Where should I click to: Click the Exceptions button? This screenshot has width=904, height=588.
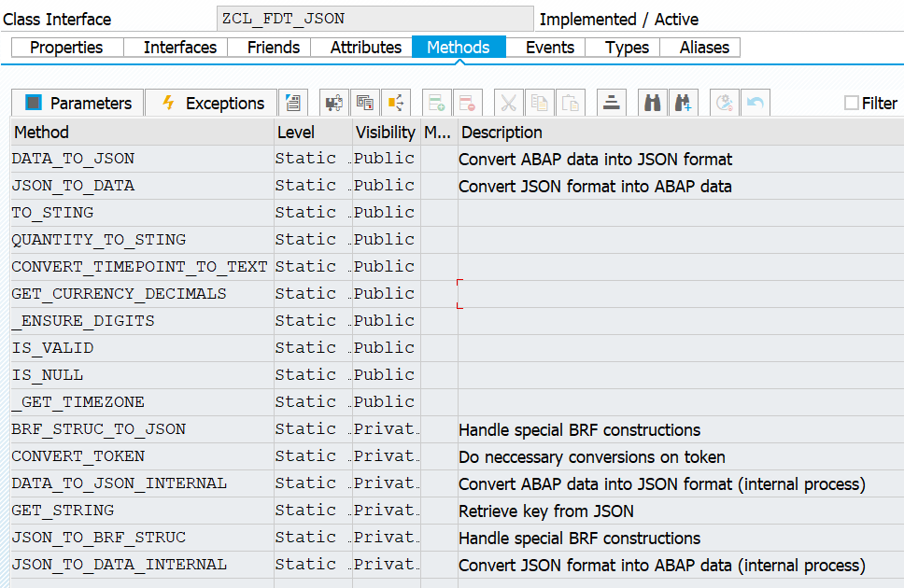point(212,104)
